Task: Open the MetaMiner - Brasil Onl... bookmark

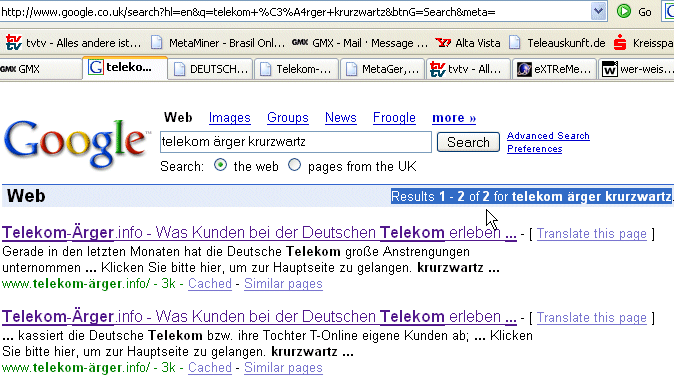Action: pos(218,43)
